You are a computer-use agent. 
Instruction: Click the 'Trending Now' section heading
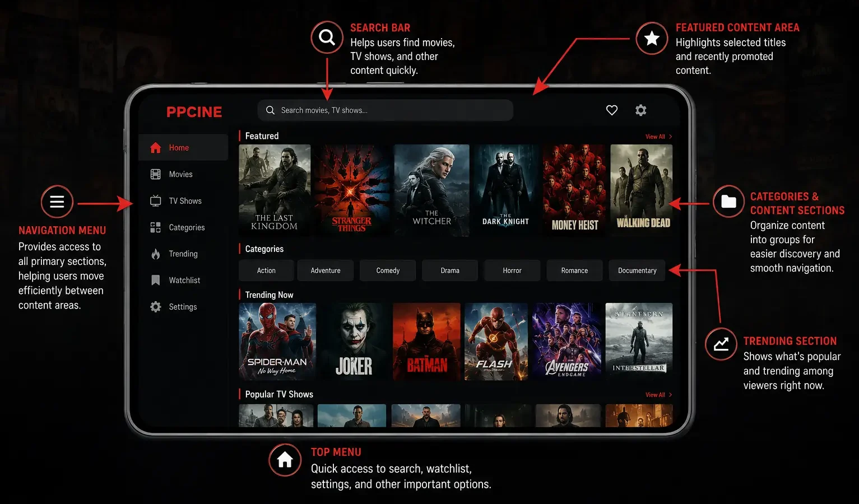269,295
